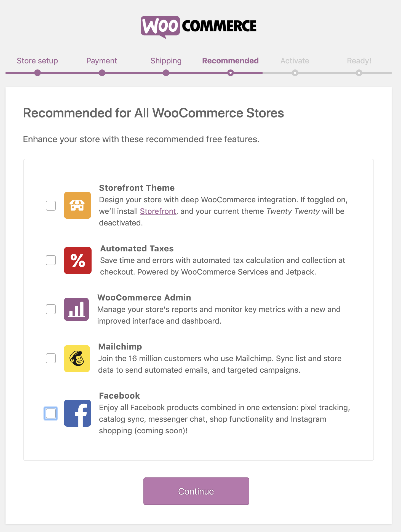The height and width of the screenshot is (532, 401).
Task: Open the Activate step
Action: click(295, 61)
